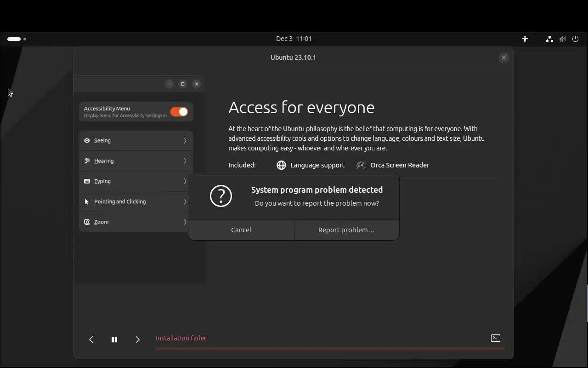Minimize the accessibility settings mock window
Viewport: 588px width, 368px height.
point(169,84)
